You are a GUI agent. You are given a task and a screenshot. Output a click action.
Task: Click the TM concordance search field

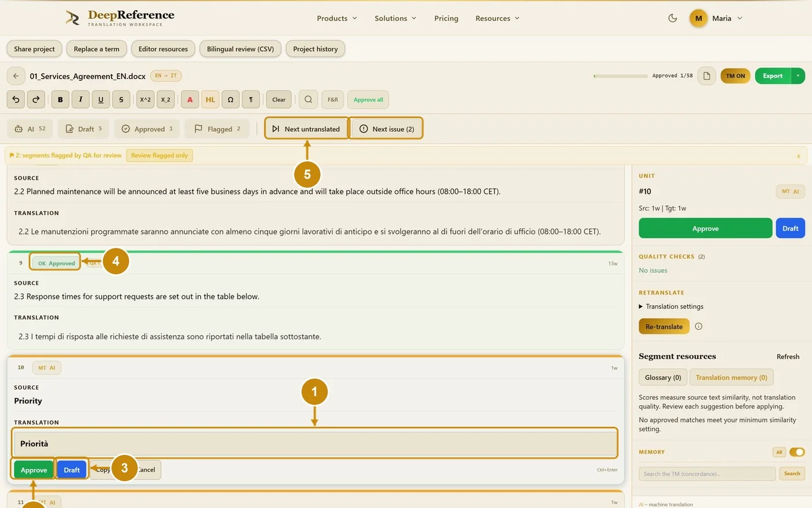707,474
